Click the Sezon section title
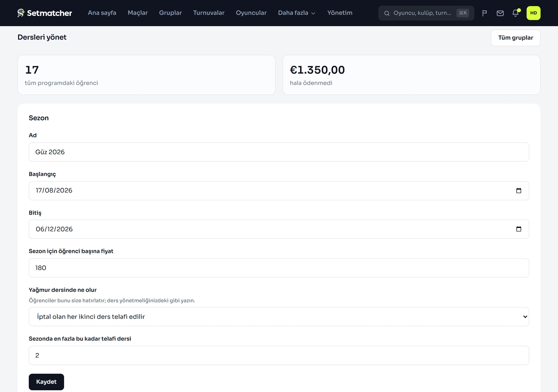This screenshot has height=392, width=558. click(x=39, y=118)
